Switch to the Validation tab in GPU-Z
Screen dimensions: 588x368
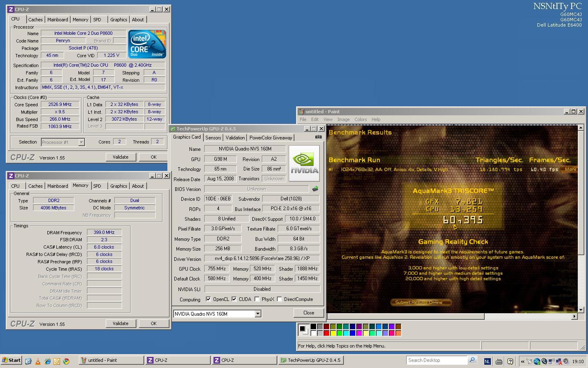235,138
